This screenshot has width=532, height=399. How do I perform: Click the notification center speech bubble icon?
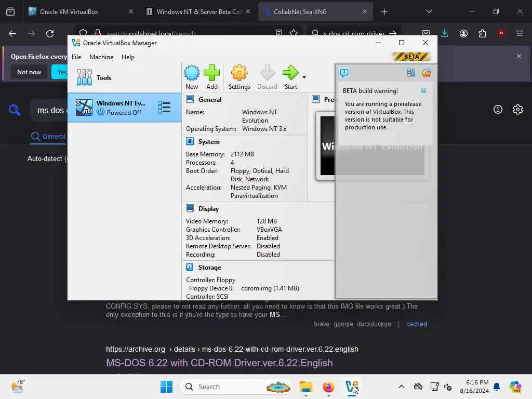(x=344, y=73)
